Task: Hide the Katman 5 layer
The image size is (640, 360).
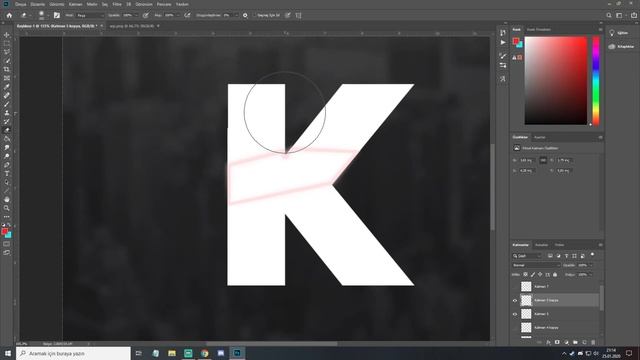Action: pos(515,314)
